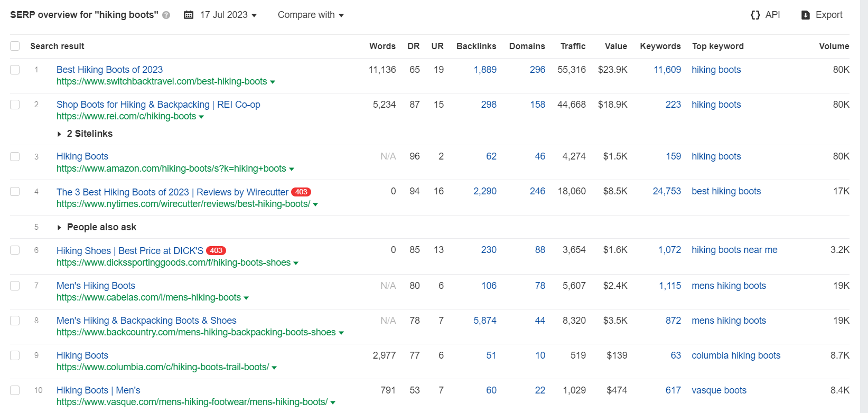Open The 3 Best Hiking Boots Wirecutter link
Screen dimensions: 868x413
pos(172,192)
